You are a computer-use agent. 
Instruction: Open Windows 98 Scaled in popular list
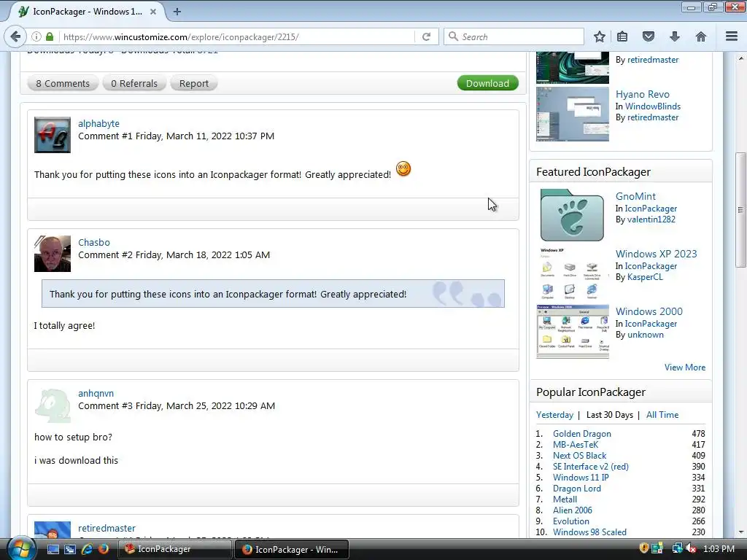[x=589, y=532]
